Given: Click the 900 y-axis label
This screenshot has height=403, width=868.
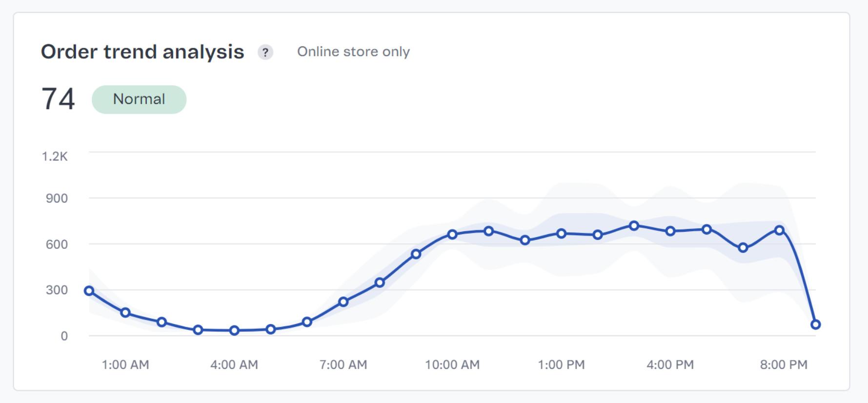Looking at the screenshot, I should 57,199.
